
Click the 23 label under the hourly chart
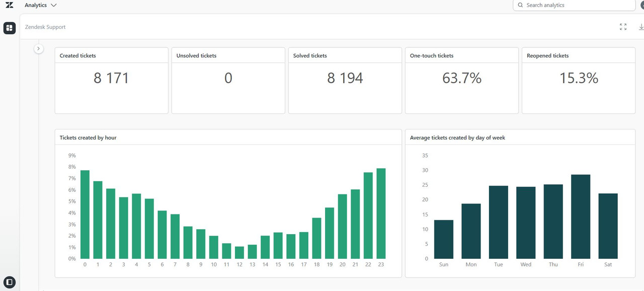(x=381, y=264)
